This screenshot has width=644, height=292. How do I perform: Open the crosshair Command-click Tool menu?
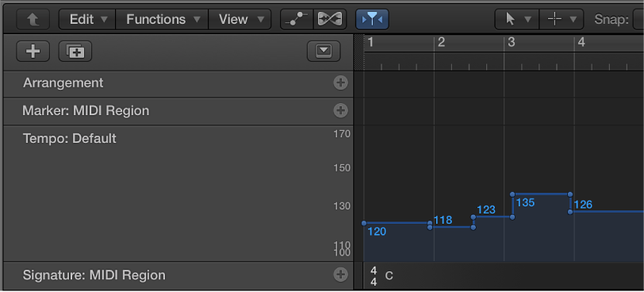point(561,19)
